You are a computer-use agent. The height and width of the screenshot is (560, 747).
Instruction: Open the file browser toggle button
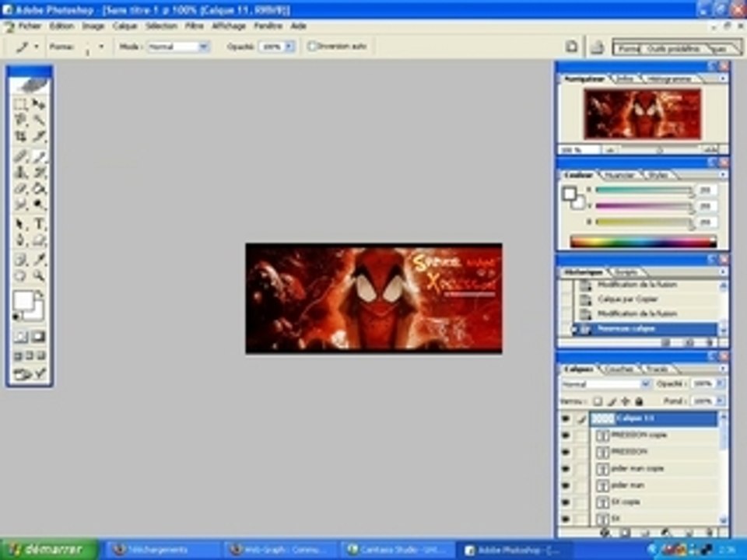point(572,47)
